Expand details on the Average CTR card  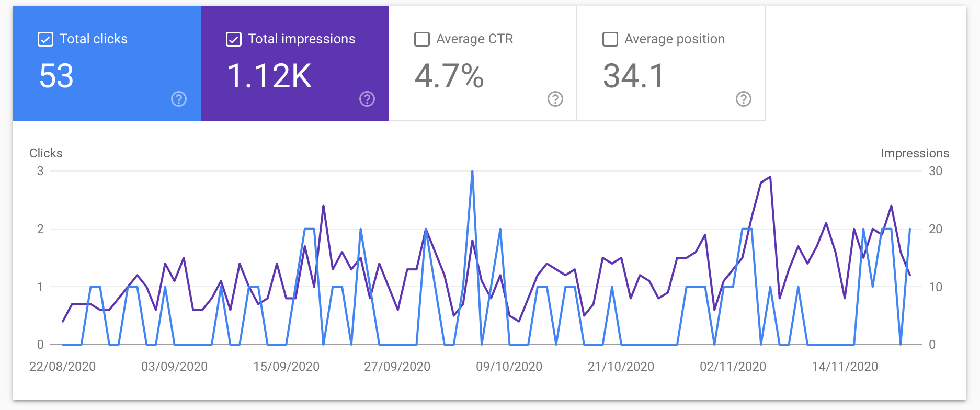tap(555, 99)
